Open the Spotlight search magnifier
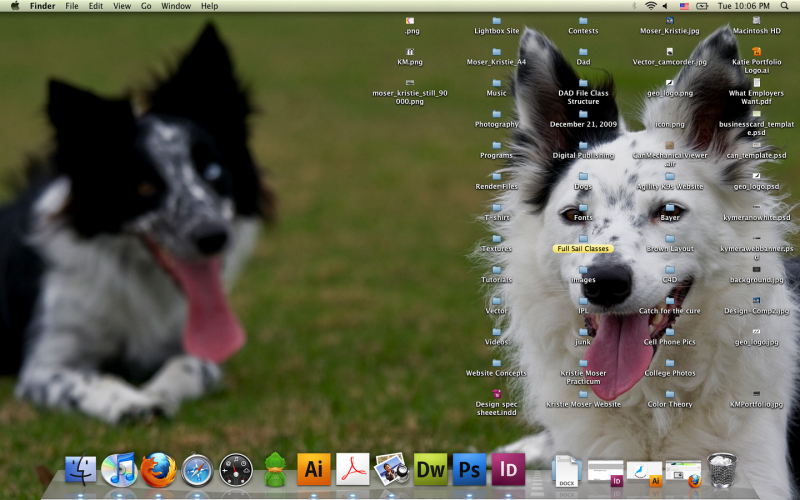The image size is (800, 500). tap(783, 6)
